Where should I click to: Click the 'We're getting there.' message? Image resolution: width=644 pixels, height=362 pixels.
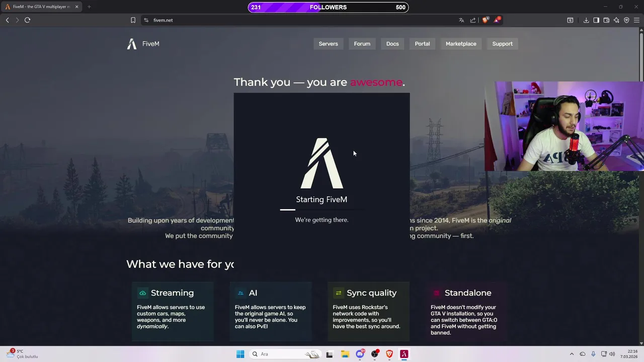(321, 220)
